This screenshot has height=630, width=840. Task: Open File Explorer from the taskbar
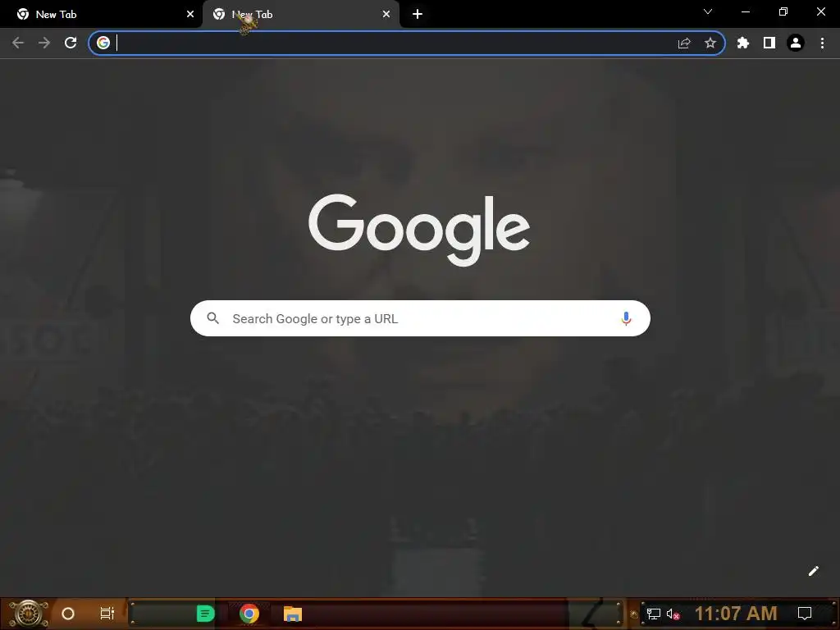[293, 614]
